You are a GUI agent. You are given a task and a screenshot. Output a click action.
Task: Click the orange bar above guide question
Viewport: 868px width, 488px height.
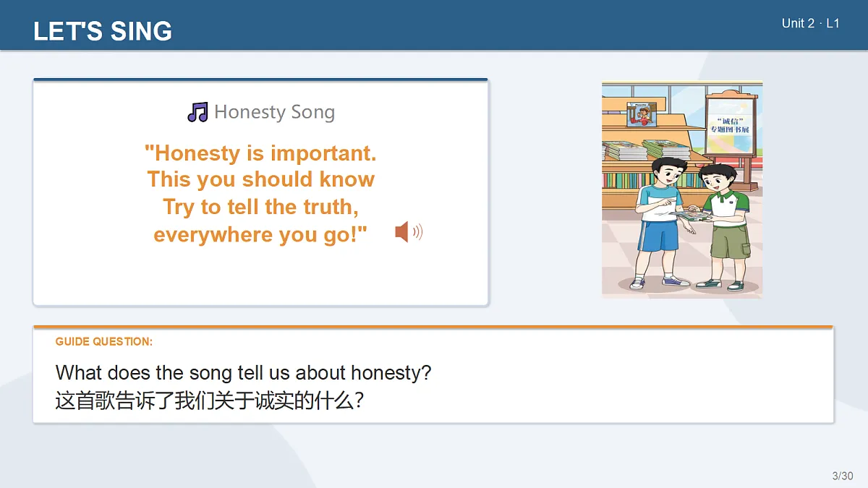click(x=433, y=327)
